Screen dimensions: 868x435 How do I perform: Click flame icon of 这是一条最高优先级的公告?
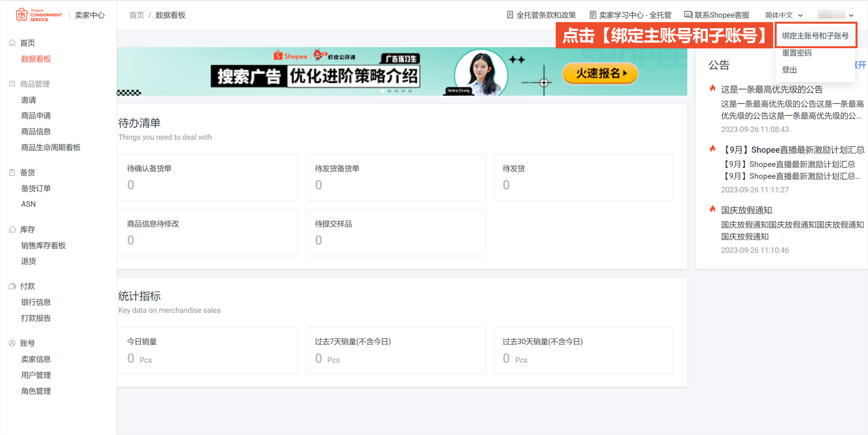point(712,89)
